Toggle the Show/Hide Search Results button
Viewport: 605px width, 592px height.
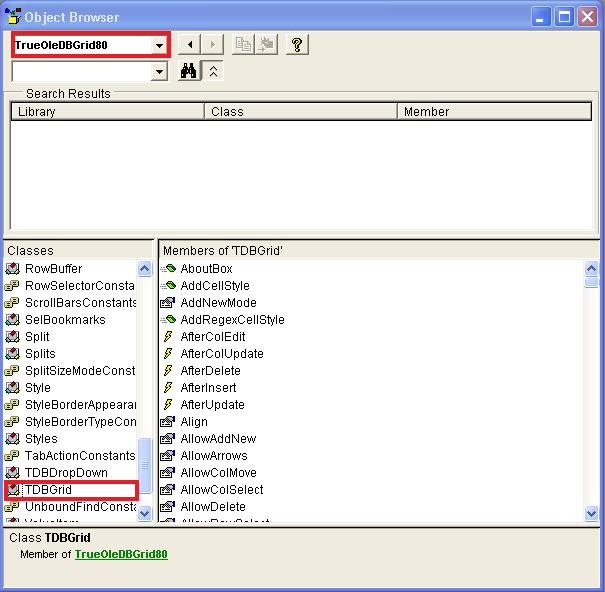pyautogui.click(x=213, y=71)
